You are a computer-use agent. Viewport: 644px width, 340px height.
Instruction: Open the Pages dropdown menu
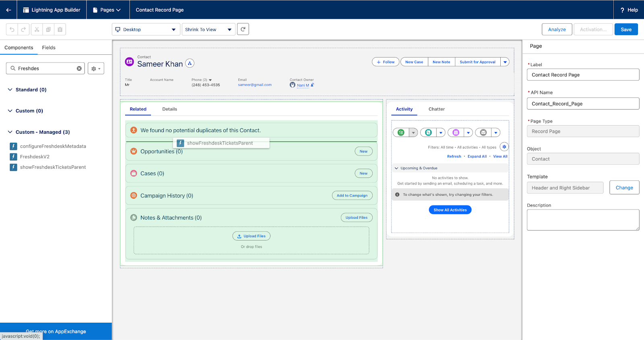[107, 10]
